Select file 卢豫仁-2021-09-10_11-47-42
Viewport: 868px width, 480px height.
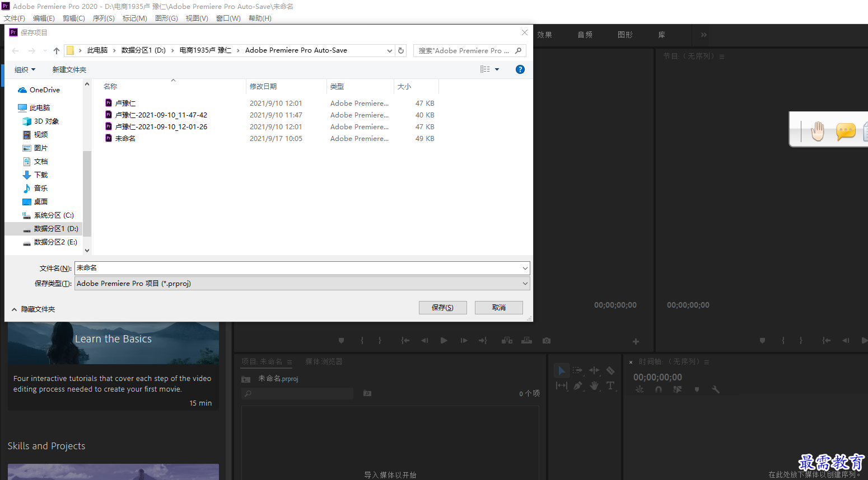click(161, 115)
